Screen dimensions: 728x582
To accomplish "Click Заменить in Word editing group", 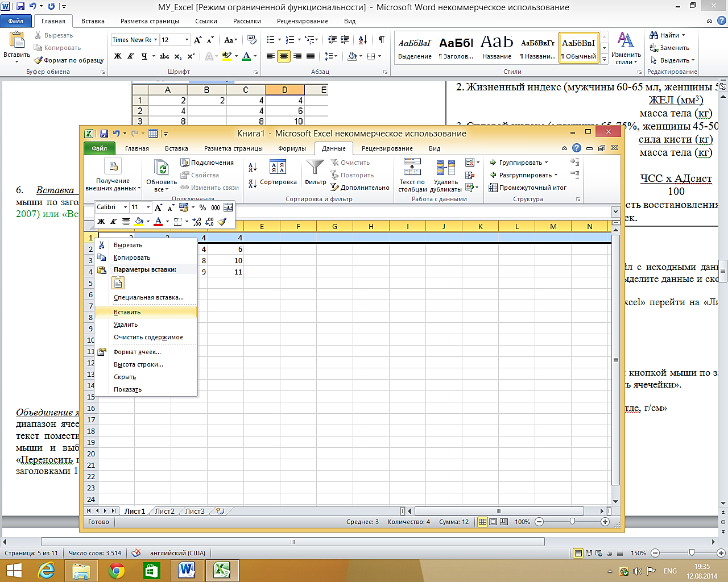I will [x=669, y=48].
